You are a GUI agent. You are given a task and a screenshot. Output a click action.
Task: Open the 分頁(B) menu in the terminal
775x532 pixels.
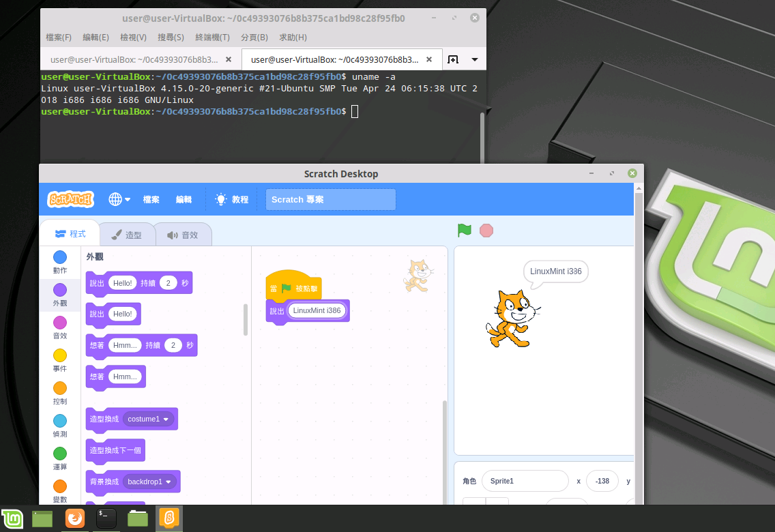pyautogui.click(x=254, y=38)
